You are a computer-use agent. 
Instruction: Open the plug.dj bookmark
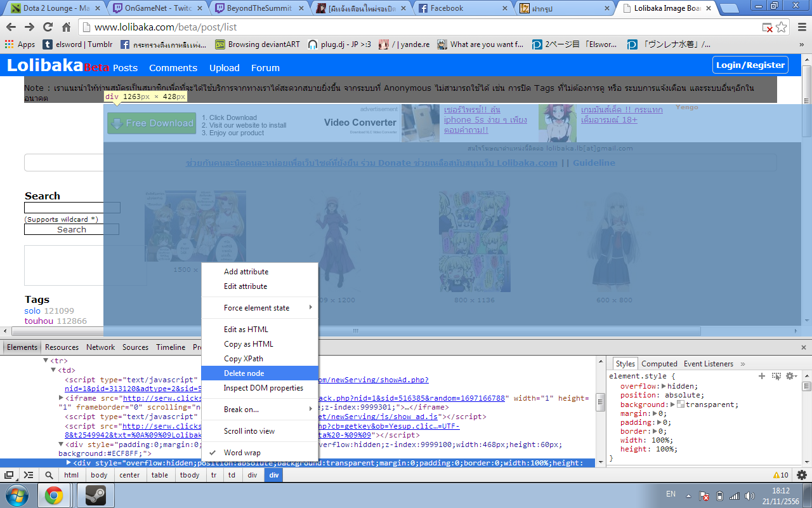tap(339, 44)
